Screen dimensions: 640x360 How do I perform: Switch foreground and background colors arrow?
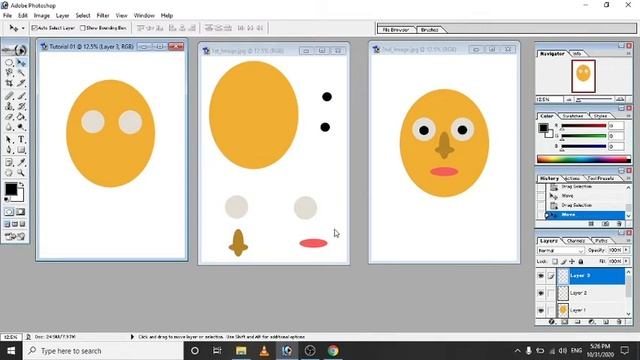(22, 184)
